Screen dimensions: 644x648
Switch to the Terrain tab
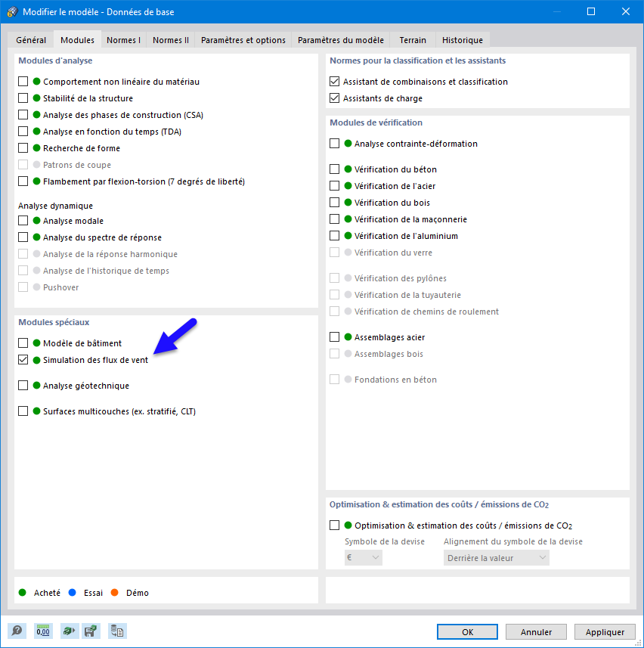[413, 39]
